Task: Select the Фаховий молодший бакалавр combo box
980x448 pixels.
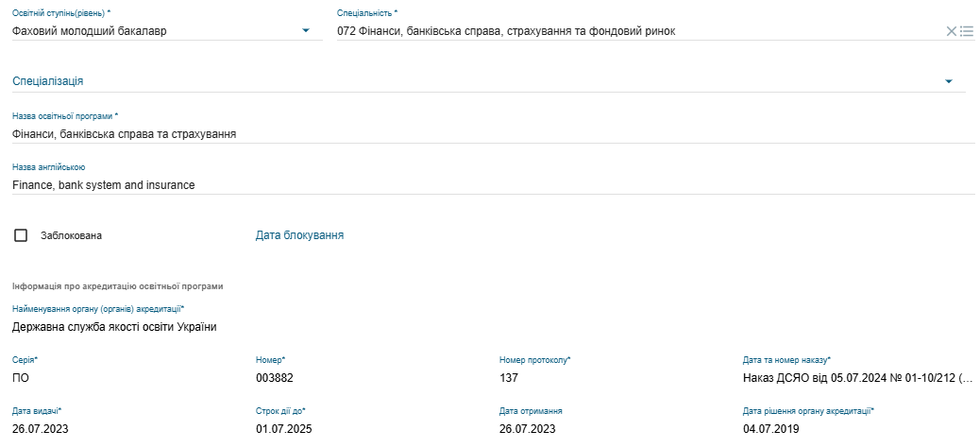Action: click(x=167, y=30)
